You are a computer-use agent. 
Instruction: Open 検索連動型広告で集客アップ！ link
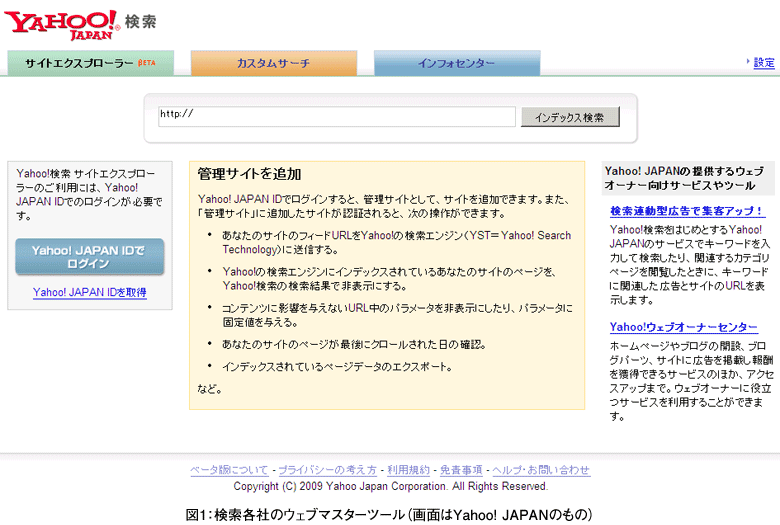[x=687, y=211]
